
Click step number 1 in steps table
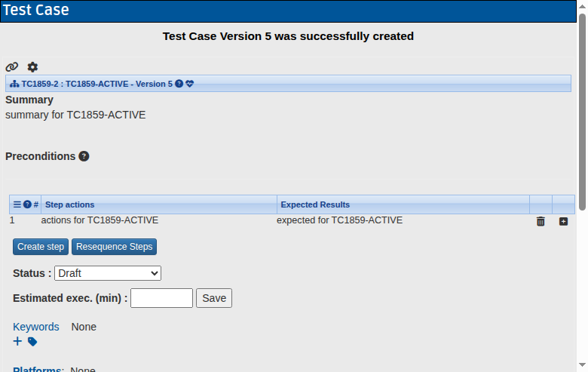(x=12, y=220)
